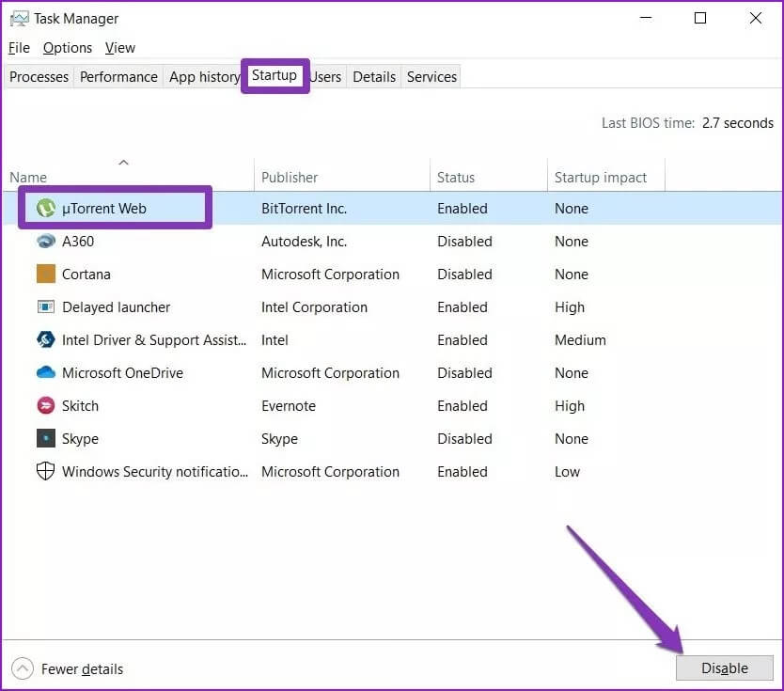Select the Microsoft OneDrive entry name

122,373
